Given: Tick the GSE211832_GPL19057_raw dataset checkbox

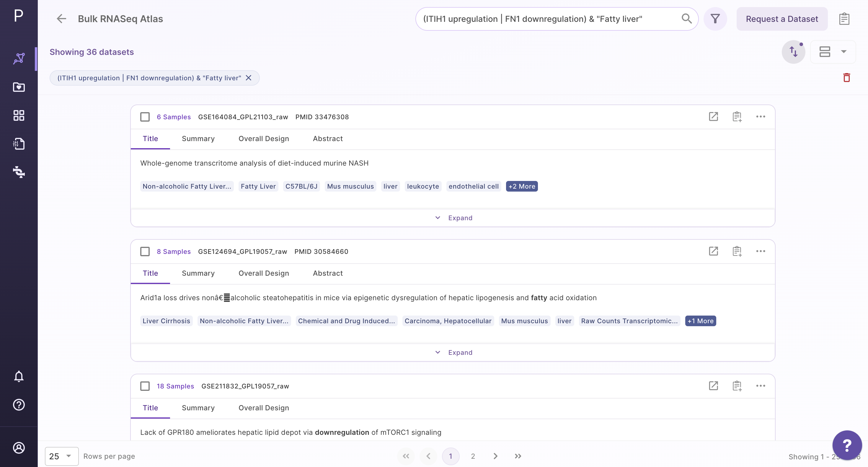Looking at the screenshot, I should (x=145, y=386).
